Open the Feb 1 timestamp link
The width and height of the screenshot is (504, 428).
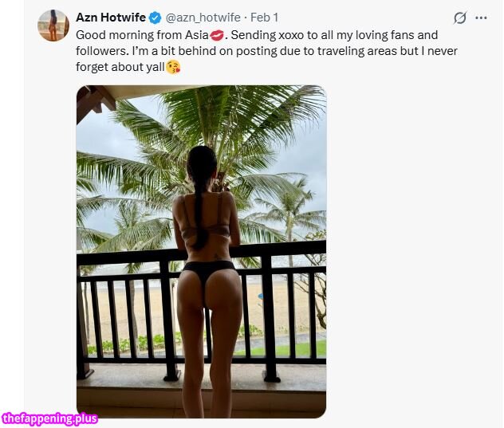pos(264,18)
